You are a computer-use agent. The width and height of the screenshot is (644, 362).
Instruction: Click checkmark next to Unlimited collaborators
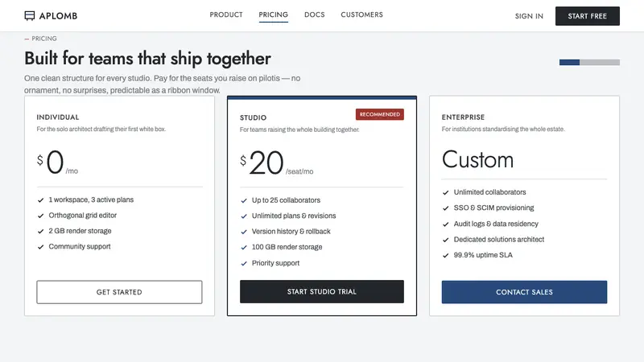(446, 192)
